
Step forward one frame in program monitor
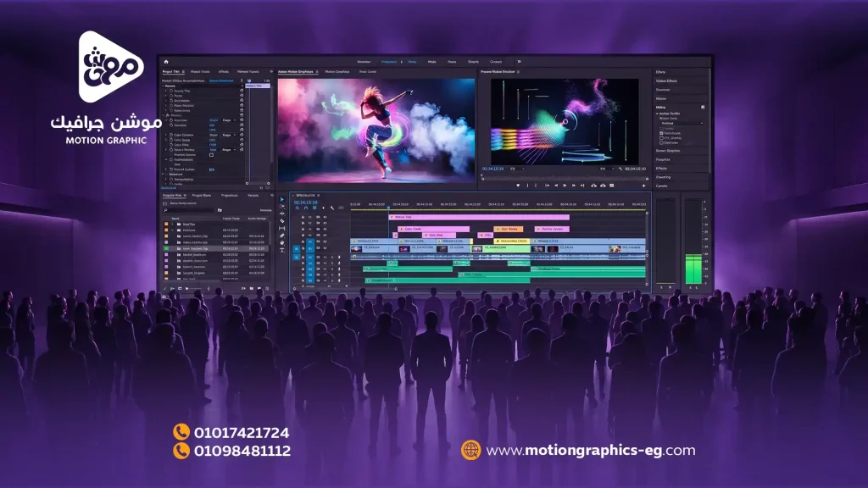[x=574, y=186]
